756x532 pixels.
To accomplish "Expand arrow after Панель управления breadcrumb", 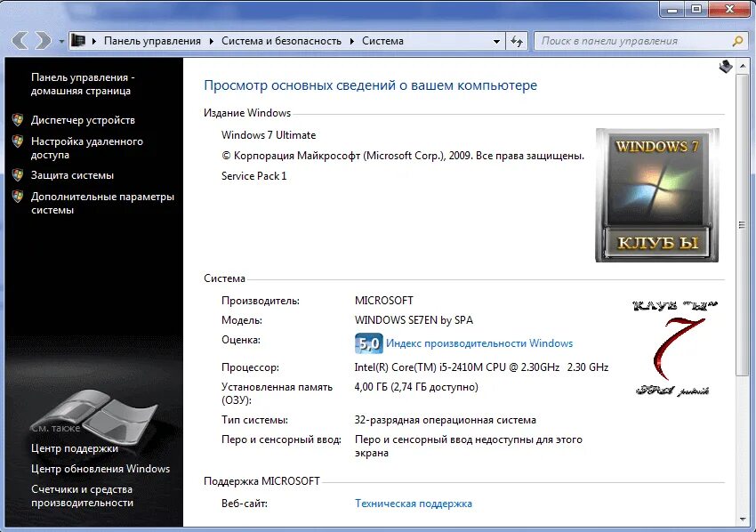I will 211,41.
